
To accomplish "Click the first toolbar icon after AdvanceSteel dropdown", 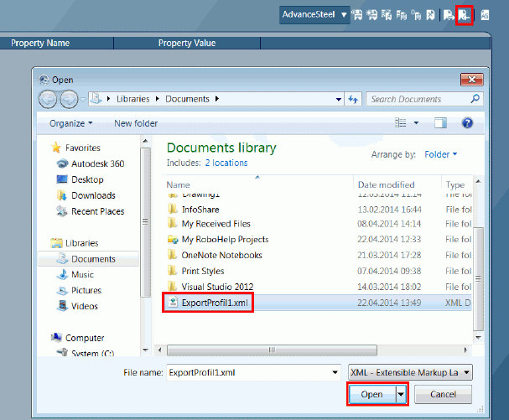I will pyautogui.click(x=357, y=15).
